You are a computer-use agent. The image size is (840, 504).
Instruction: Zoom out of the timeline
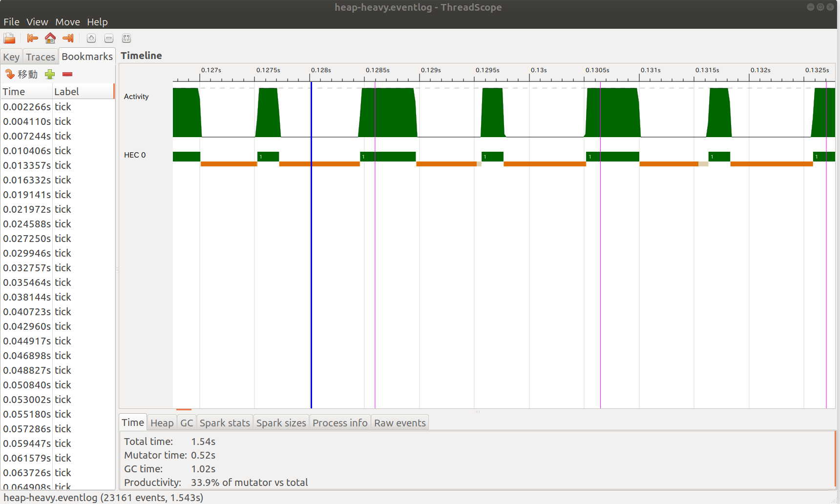click(108, 38)
